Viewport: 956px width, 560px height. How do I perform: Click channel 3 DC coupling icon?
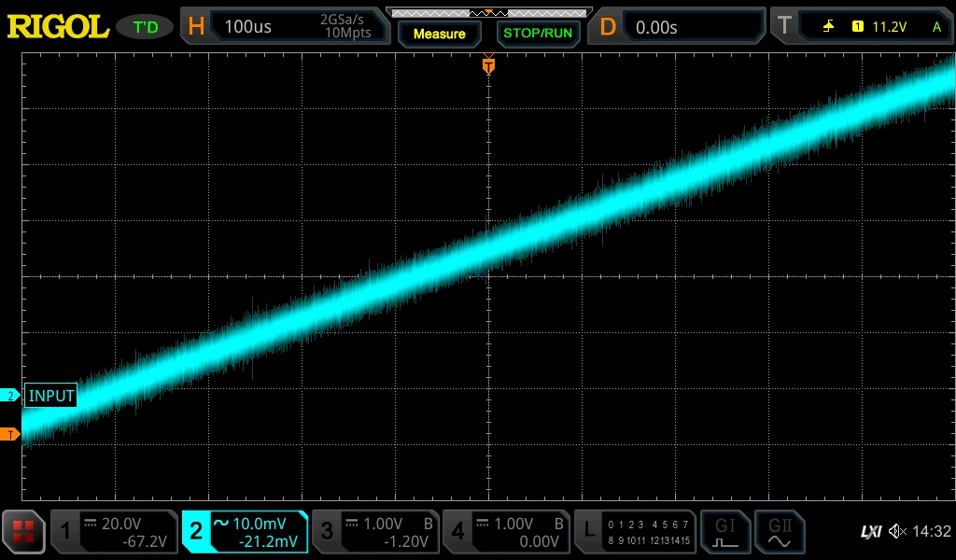[352, 523]
